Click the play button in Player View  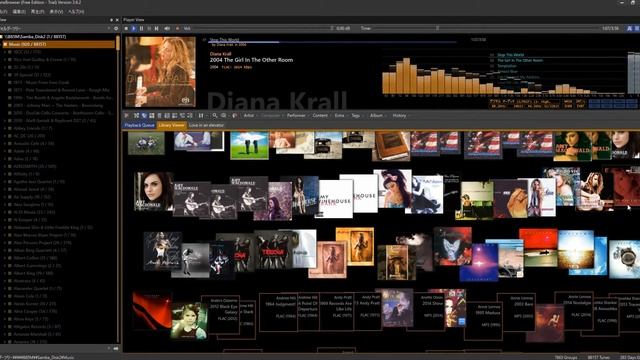pos(134,29)
